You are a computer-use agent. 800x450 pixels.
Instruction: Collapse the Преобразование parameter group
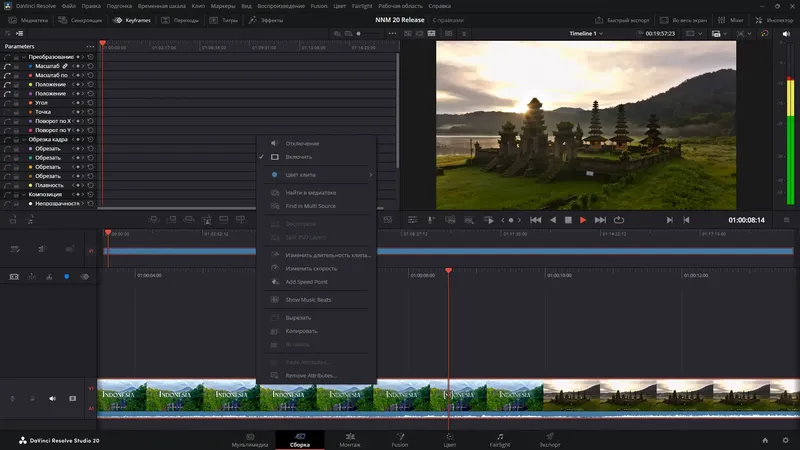23,57
